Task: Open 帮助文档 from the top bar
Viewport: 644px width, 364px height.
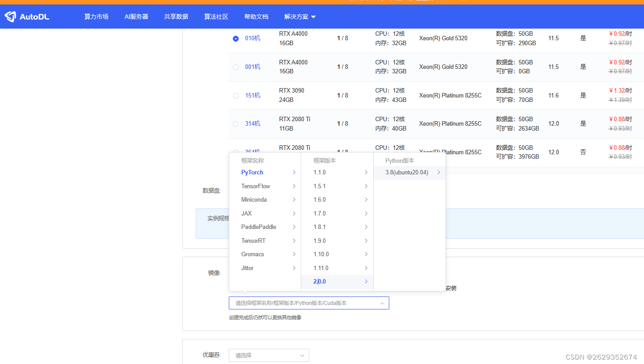Action: (x=257, y=17)
